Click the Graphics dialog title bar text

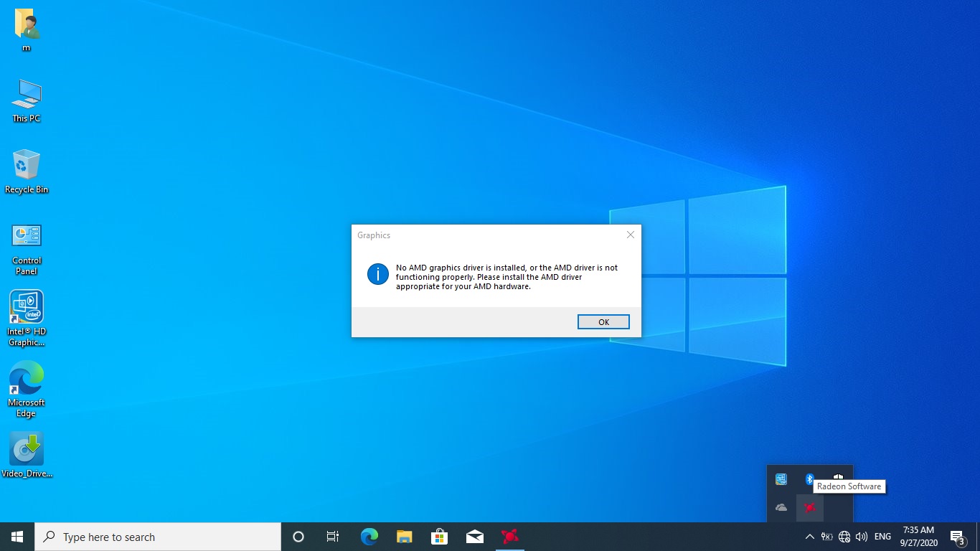[374, 235]
